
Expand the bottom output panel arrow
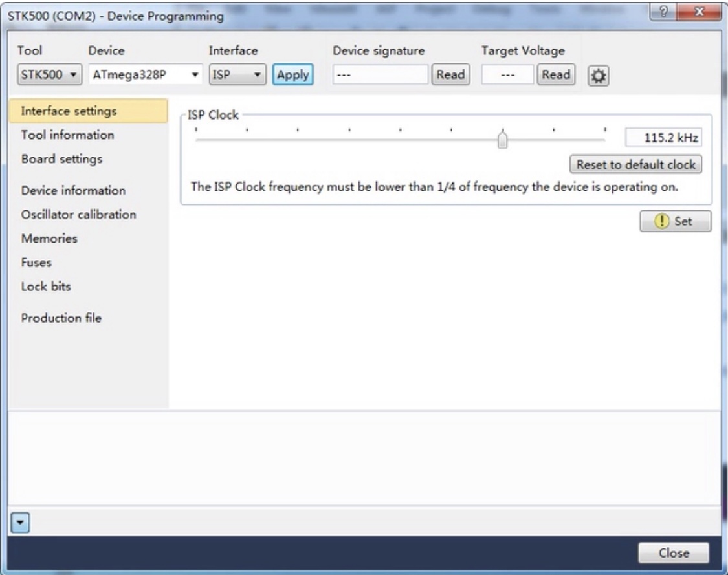click(20, 522)
